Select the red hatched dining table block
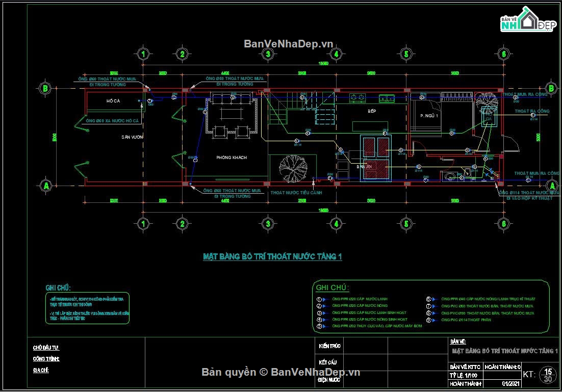 click(376, 158)
